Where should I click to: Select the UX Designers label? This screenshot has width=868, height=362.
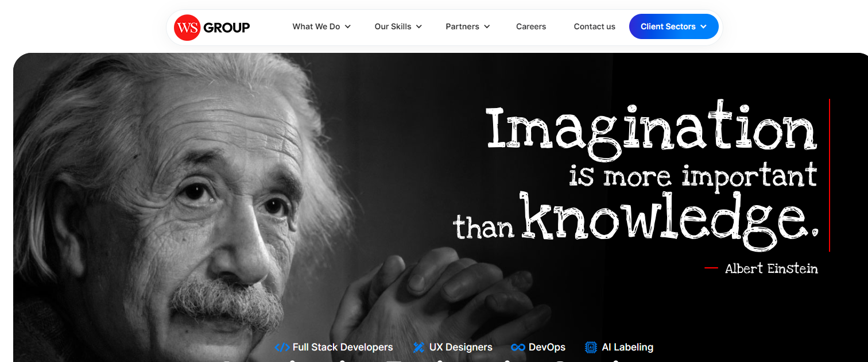click(x=461, y=347)
